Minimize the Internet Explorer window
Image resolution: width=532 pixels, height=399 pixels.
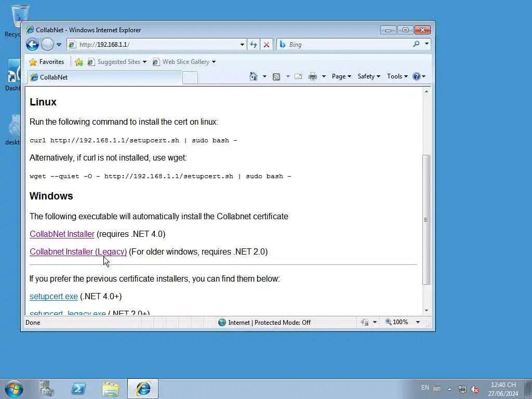[x=388, y=30]
